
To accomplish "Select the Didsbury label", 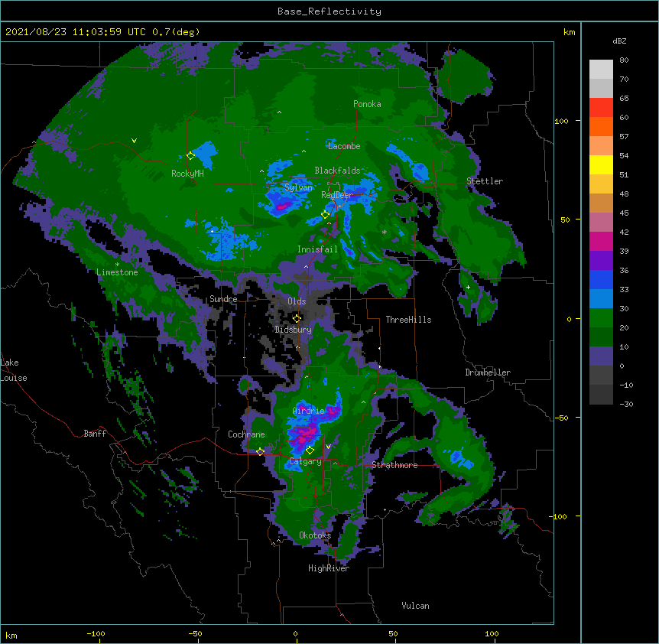I will (294, 330).
